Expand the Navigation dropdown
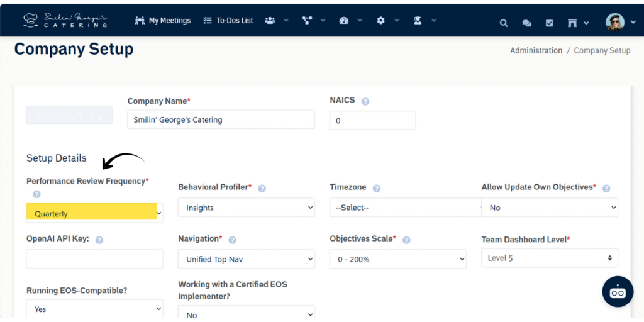Viewport: 644px width, 322px height. pyautogui.click(x=246, y=259)
